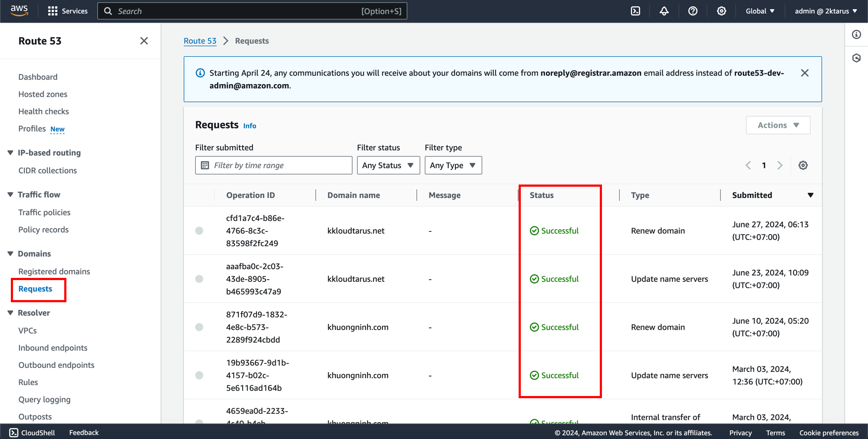Close the Route 53 navigation panel
Image resolution: width=868 pixels, height=439 pixels.
[144, 41]
